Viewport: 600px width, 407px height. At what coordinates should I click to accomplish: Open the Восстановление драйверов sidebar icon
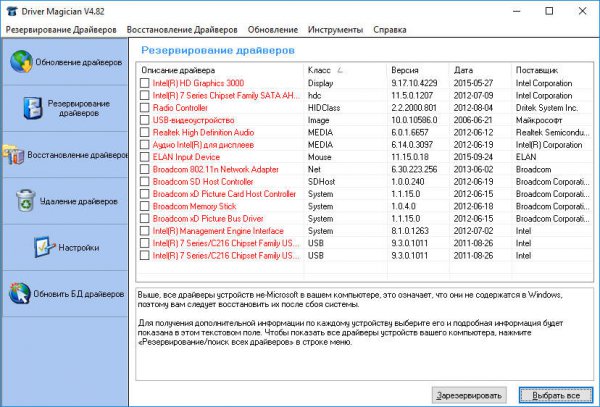pyautogui.click(x=12, y=155)
